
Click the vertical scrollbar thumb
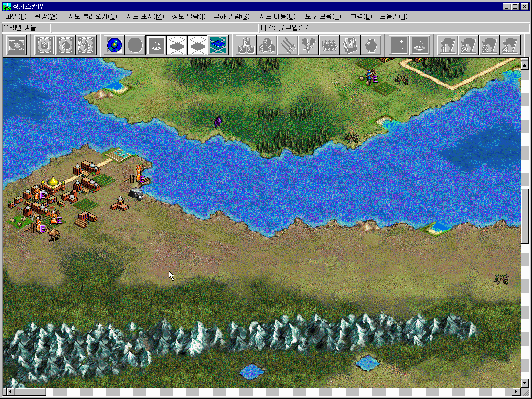coord(525,216)
